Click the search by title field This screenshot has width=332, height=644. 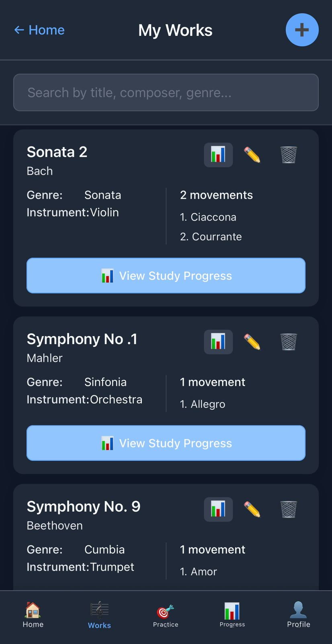click(x=166, y=93)
